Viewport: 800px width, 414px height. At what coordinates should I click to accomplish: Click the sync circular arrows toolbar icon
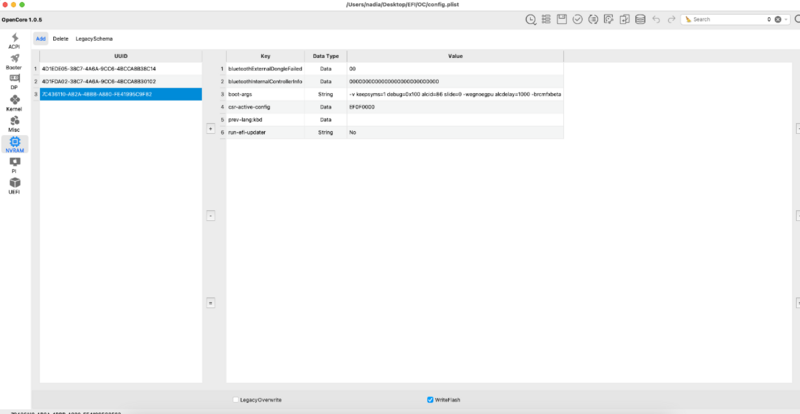click(593, 19)
